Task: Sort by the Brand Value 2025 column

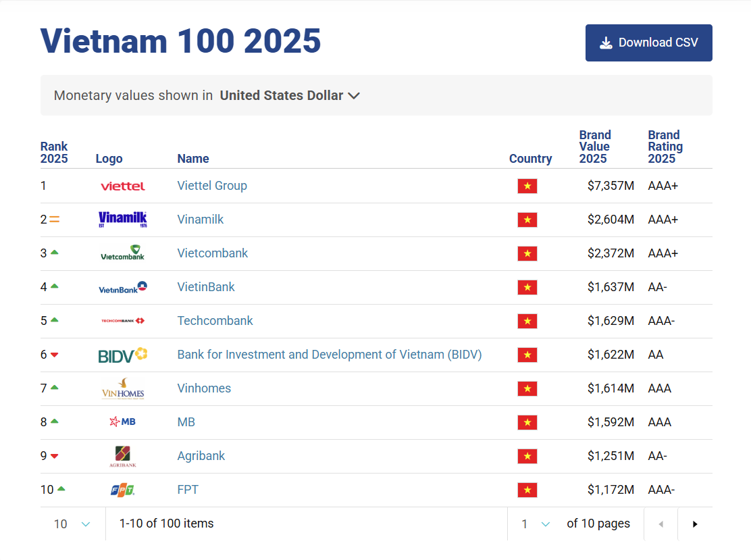Action: point(595,145)
